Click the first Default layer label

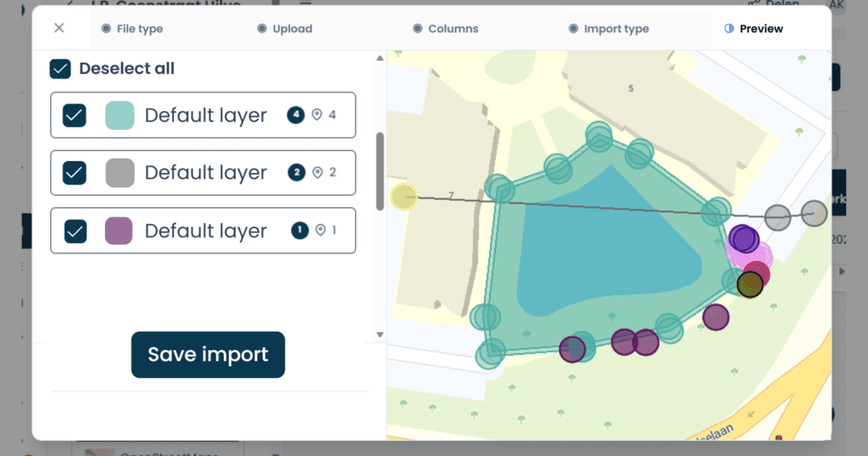click(x=205, y=115)
